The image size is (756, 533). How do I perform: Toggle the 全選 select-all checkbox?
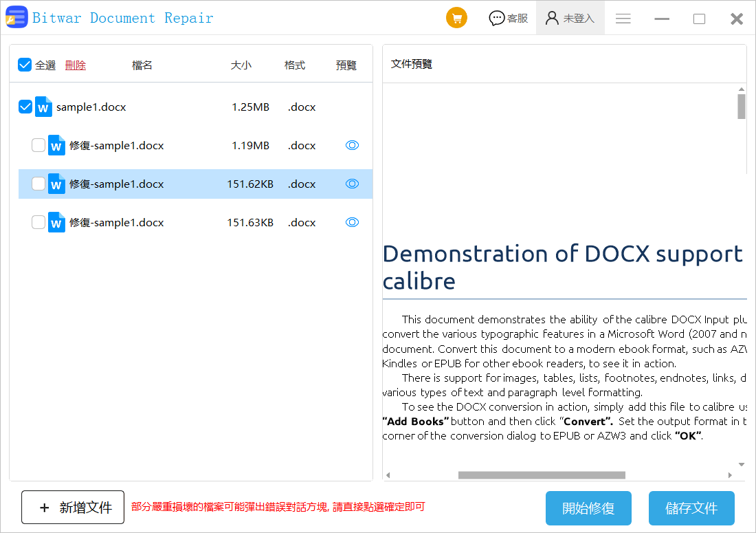pyautogui.click(x=25, y=65)
